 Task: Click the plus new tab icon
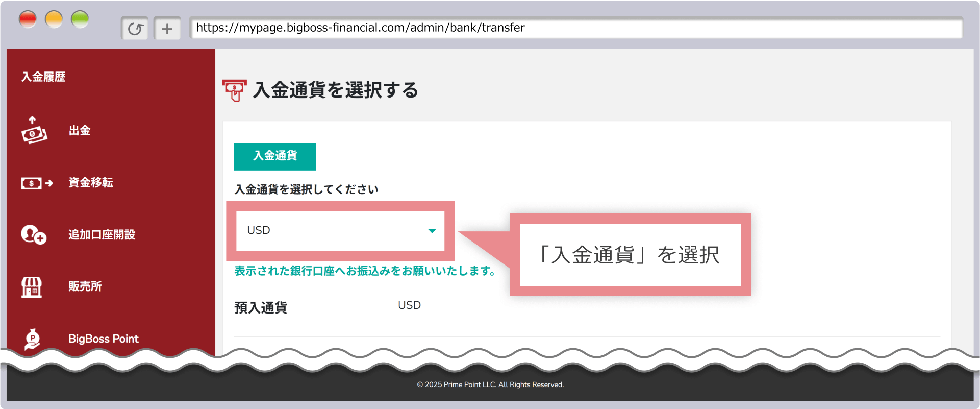(x=167, y=29)
